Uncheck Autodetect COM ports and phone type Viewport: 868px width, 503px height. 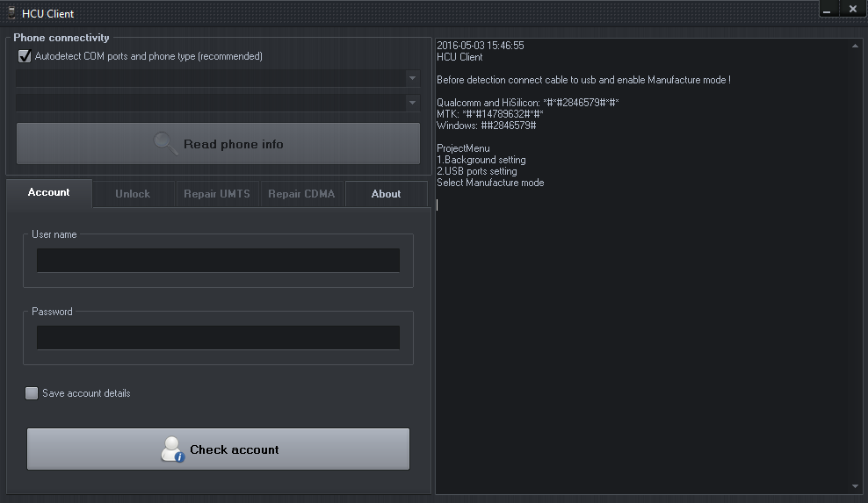[x=25, y=56]
